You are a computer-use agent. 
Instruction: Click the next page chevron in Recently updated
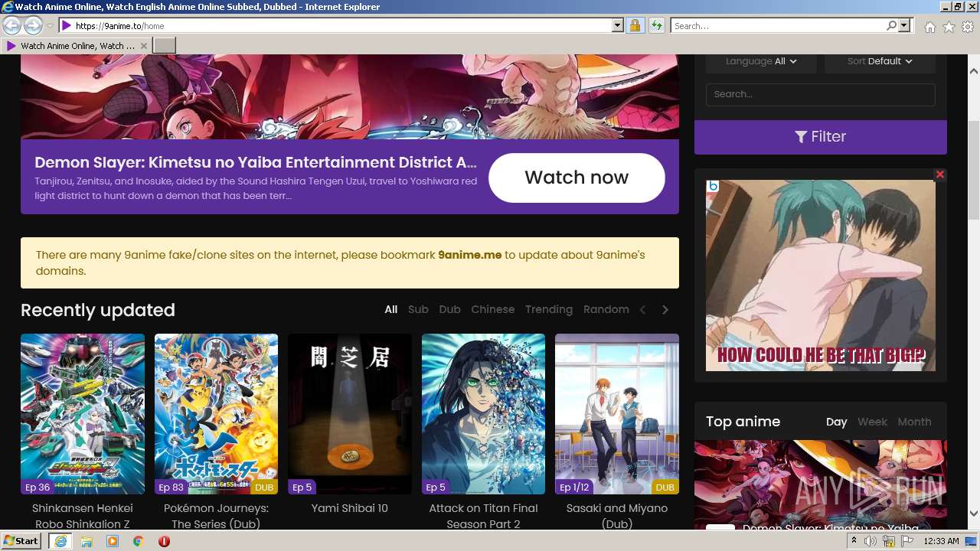pos(665,310)
